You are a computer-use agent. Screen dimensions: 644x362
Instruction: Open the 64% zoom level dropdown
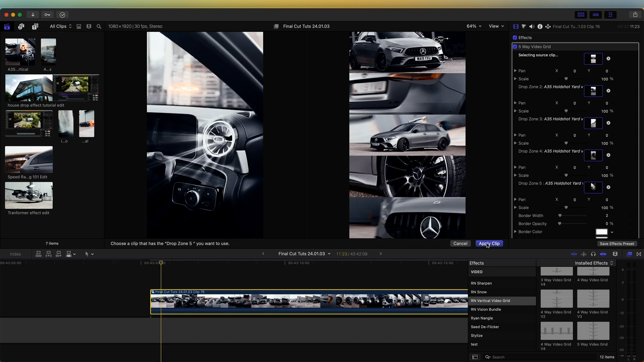click(474, 26)
